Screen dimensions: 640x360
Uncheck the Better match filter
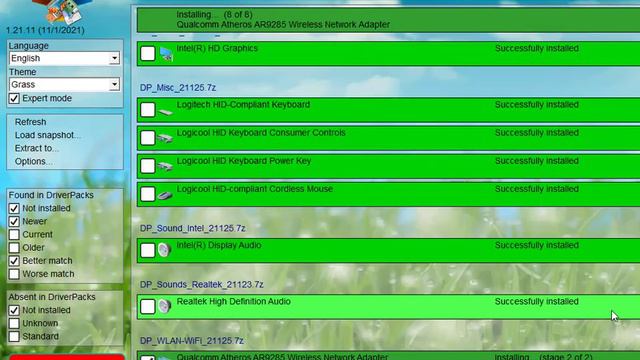pos(14,260)
